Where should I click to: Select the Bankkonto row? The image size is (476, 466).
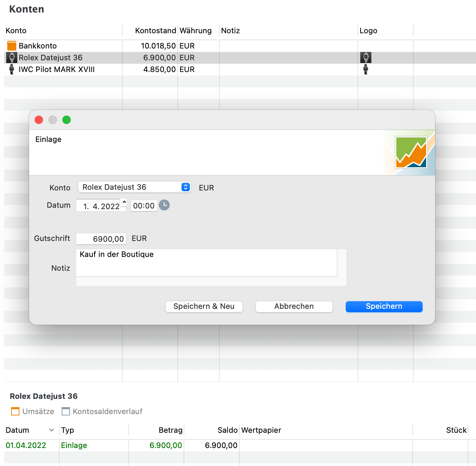point(240,46)
